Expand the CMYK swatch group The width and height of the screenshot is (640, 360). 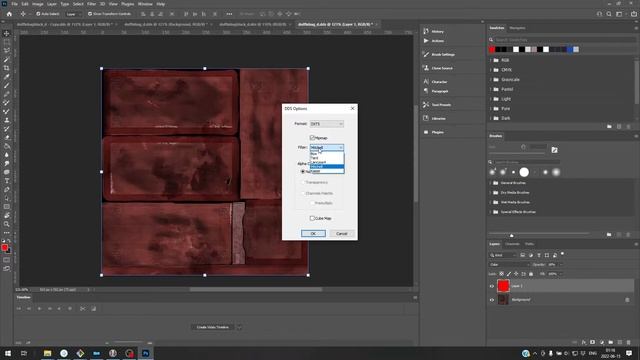point(491,70)
